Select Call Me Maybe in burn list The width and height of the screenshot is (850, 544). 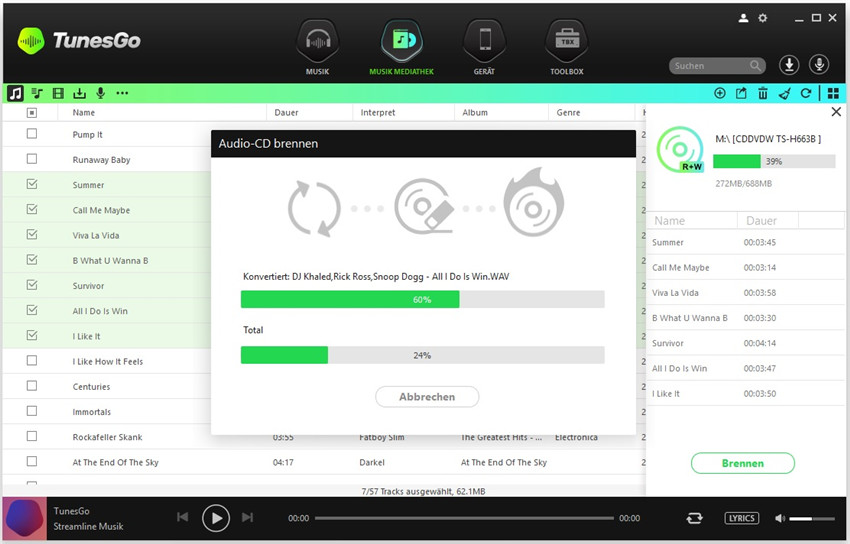(x=745, y=268)
